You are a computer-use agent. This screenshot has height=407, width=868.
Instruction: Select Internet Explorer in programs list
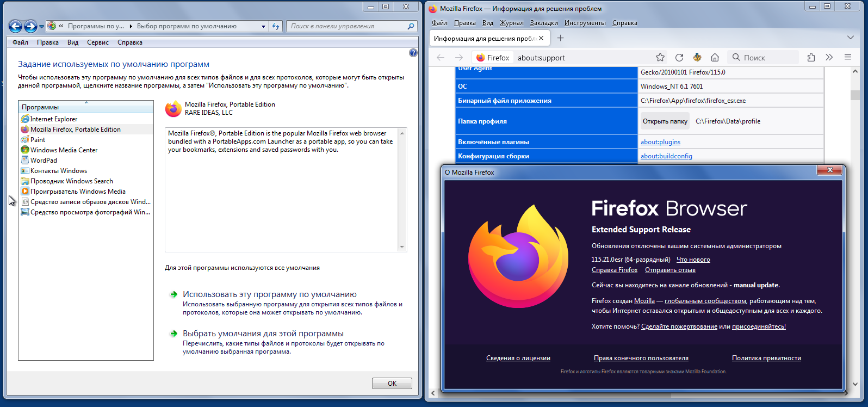pyautogui.click(x=86, y=119)
